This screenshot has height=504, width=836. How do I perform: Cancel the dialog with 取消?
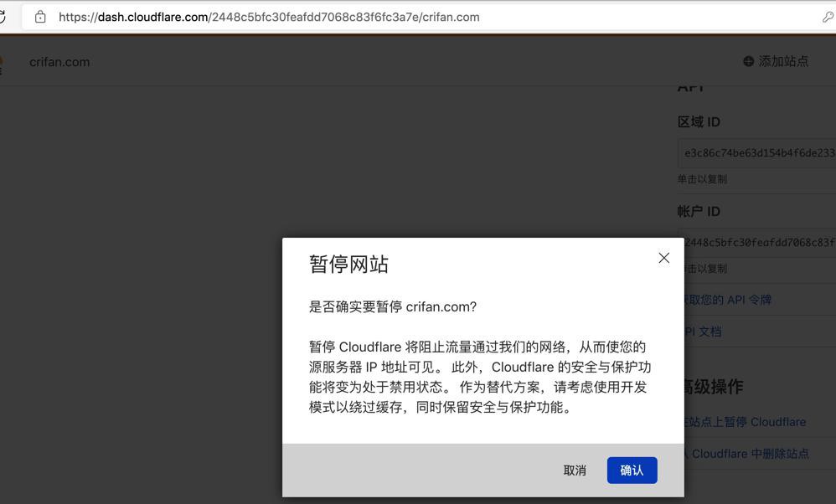pyautogui.click(x=574, y=470)
